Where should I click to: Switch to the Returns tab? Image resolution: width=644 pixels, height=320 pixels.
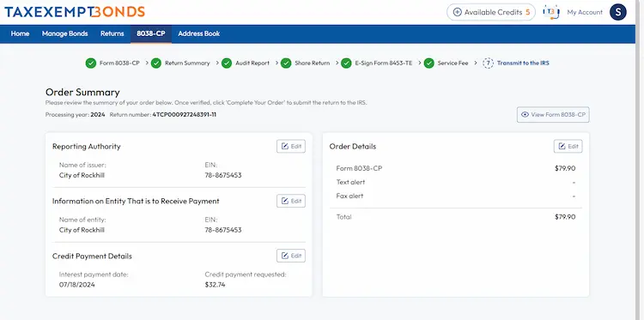pyautogui.click(x=112, y=33)
